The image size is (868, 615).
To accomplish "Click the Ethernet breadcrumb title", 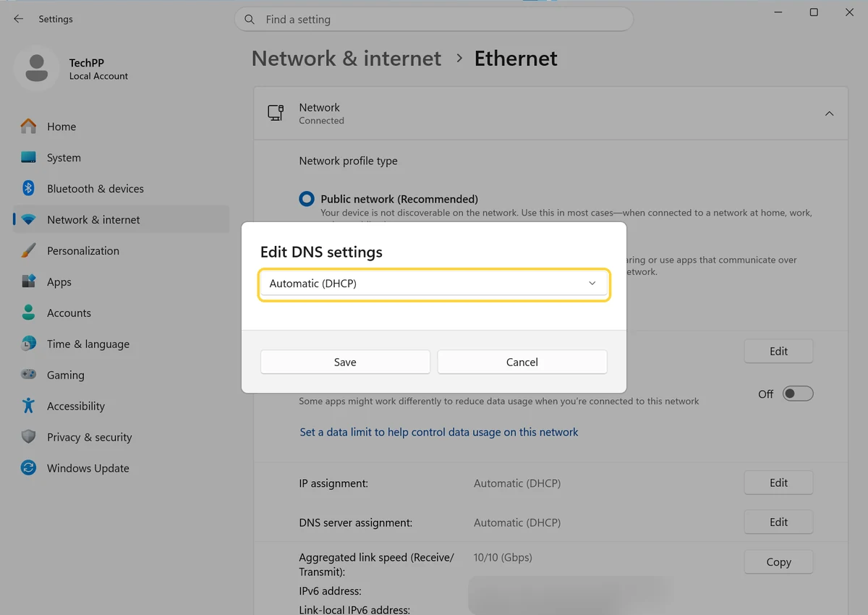I will (x=516, y=59).
